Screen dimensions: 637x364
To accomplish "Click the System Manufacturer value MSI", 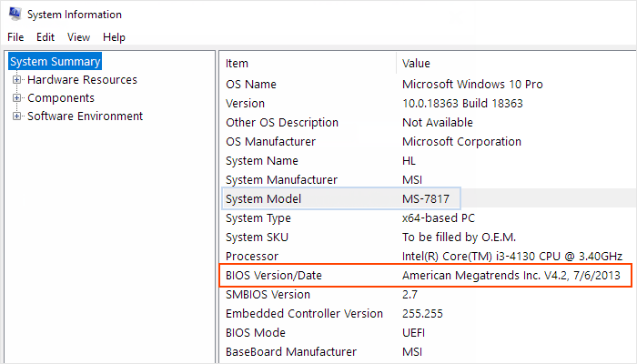I will (412, 179).
